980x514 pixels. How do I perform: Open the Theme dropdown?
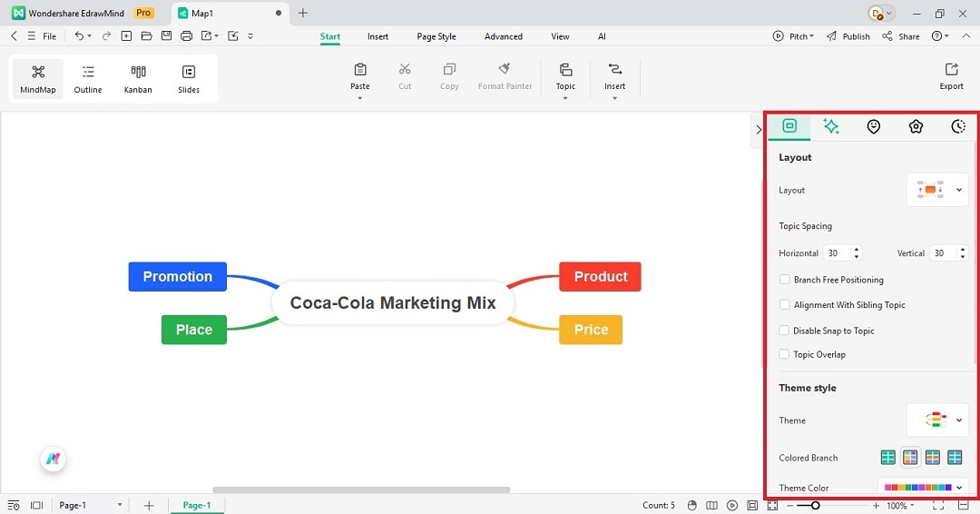pos(937,420)
